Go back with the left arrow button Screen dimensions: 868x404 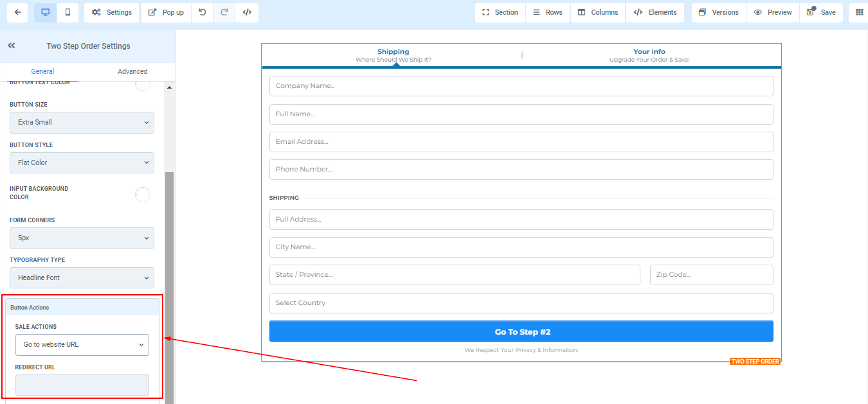[17, 12]
